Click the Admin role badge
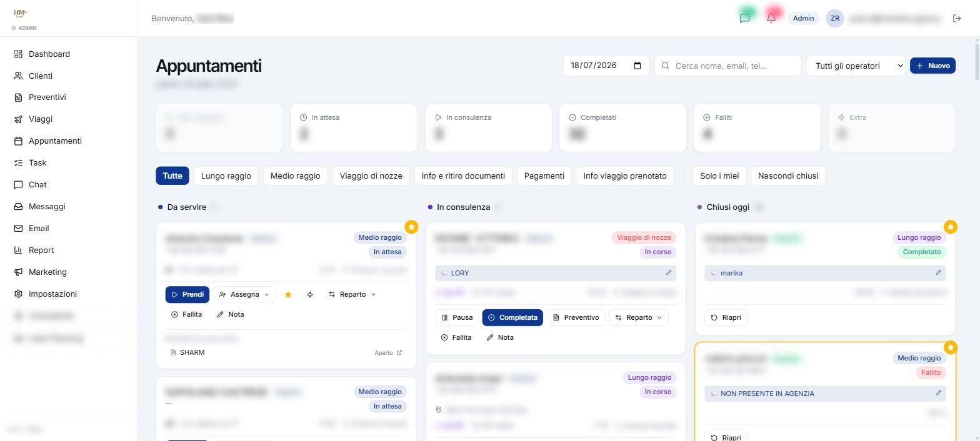980x441 pixels. 803,18
